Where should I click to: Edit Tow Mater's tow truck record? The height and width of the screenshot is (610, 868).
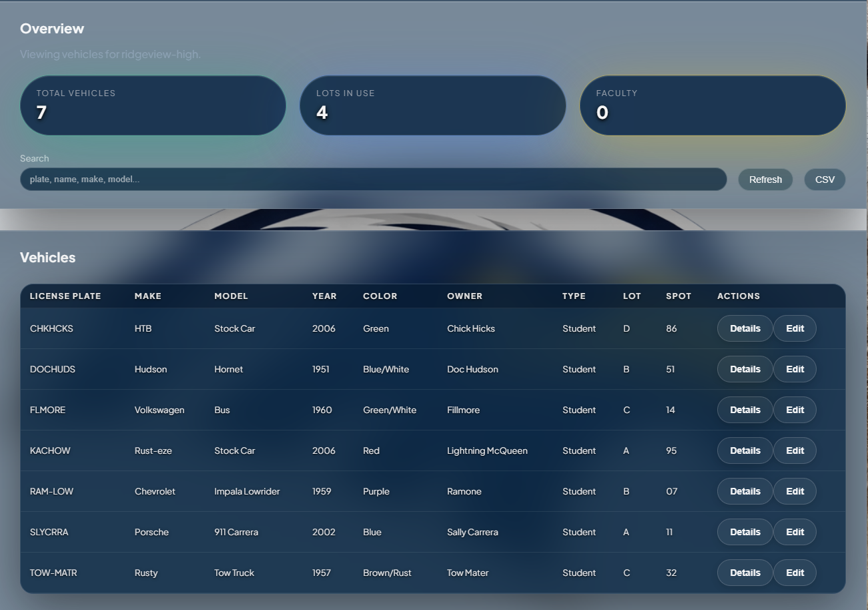[795, 573]
